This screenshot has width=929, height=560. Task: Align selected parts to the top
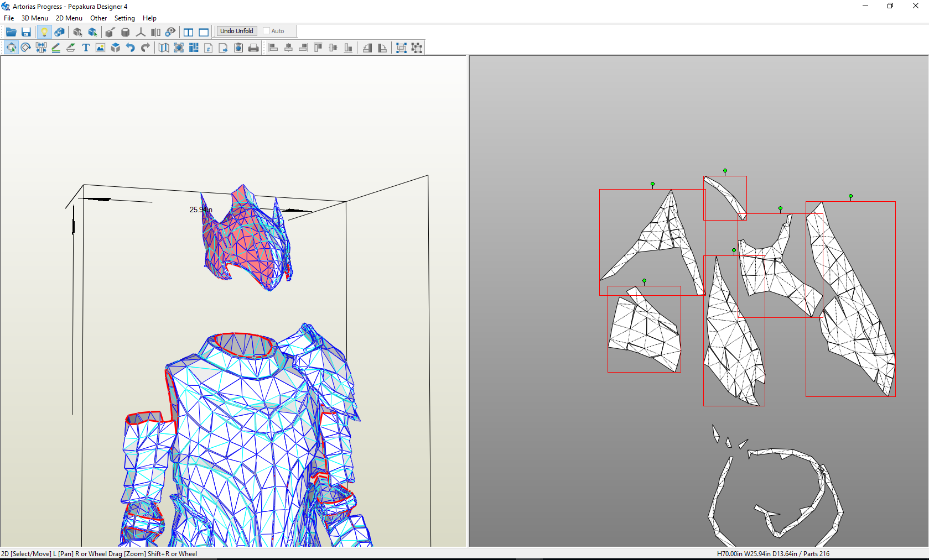click(x=318, y=48)
